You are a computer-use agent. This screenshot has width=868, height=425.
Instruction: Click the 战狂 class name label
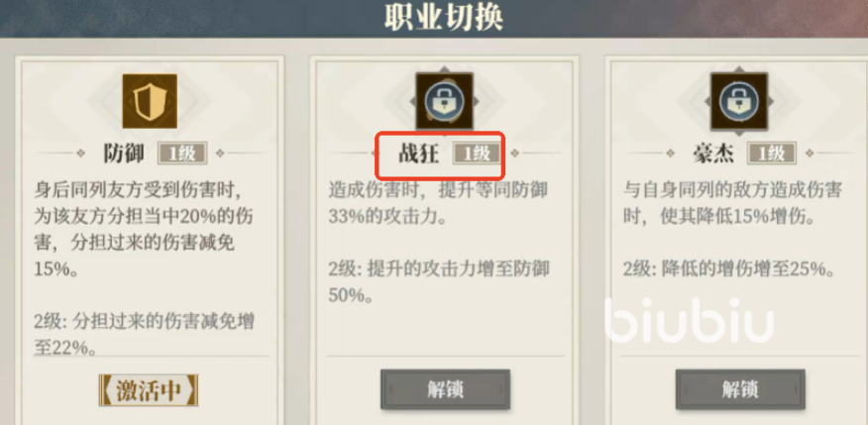[x=419, y=154]
